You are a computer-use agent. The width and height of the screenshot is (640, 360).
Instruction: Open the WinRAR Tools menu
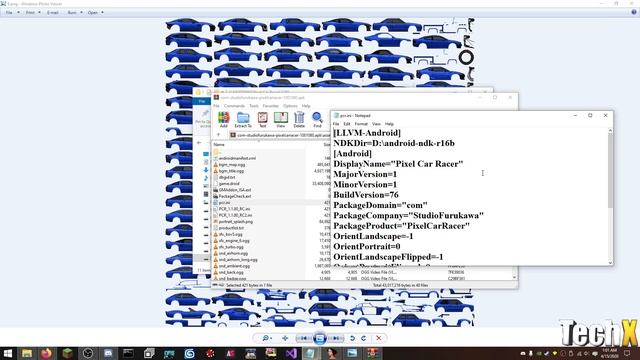(254, 106)
